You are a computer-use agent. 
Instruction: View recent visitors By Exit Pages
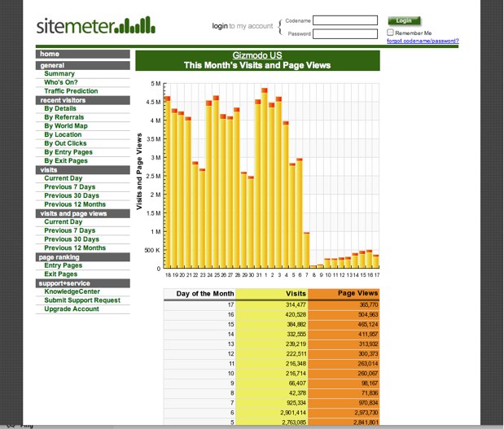[x=66, y=160]
